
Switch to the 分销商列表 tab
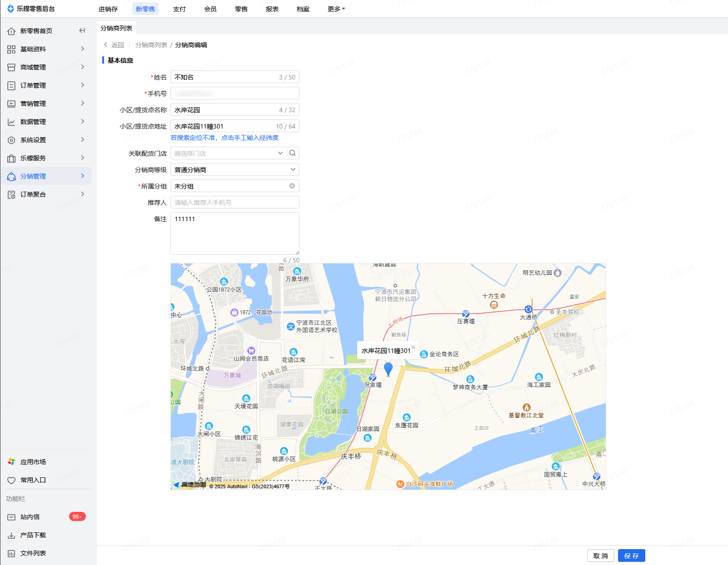pos(116,28)
